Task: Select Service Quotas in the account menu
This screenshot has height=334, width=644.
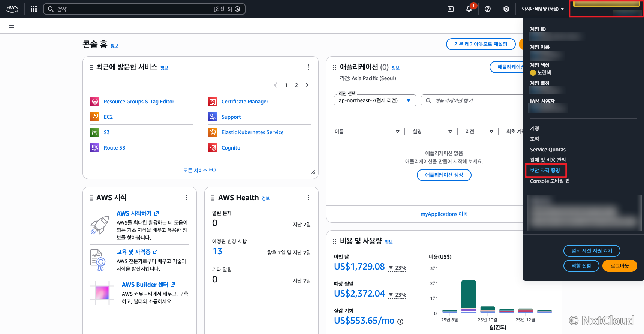Action: (x=548, y=150)
